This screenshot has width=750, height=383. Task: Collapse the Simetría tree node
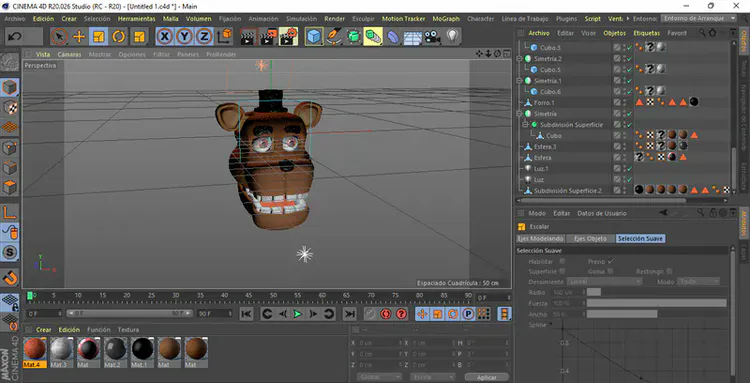pos(520,114)
